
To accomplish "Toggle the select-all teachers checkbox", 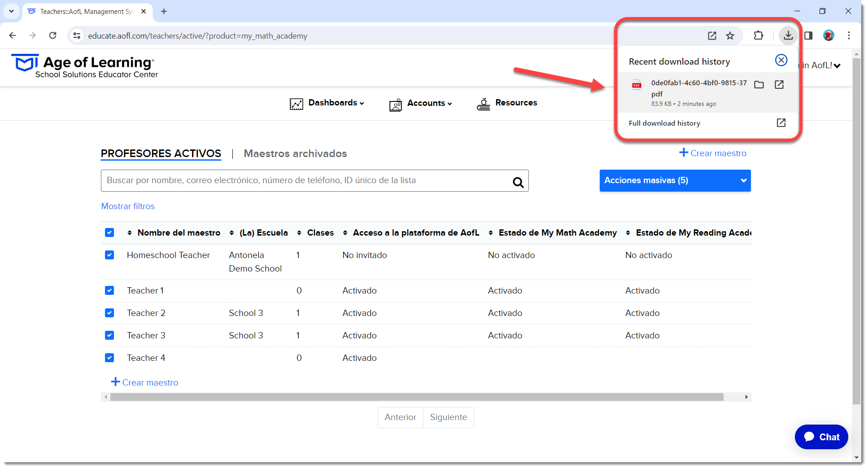I will click(x=109, y=232).
